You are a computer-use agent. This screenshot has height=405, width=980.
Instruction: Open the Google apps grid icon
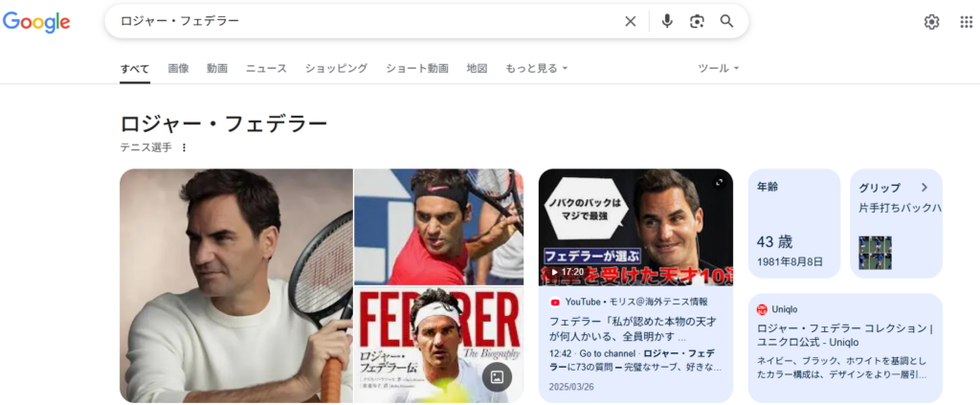point(967,22)
